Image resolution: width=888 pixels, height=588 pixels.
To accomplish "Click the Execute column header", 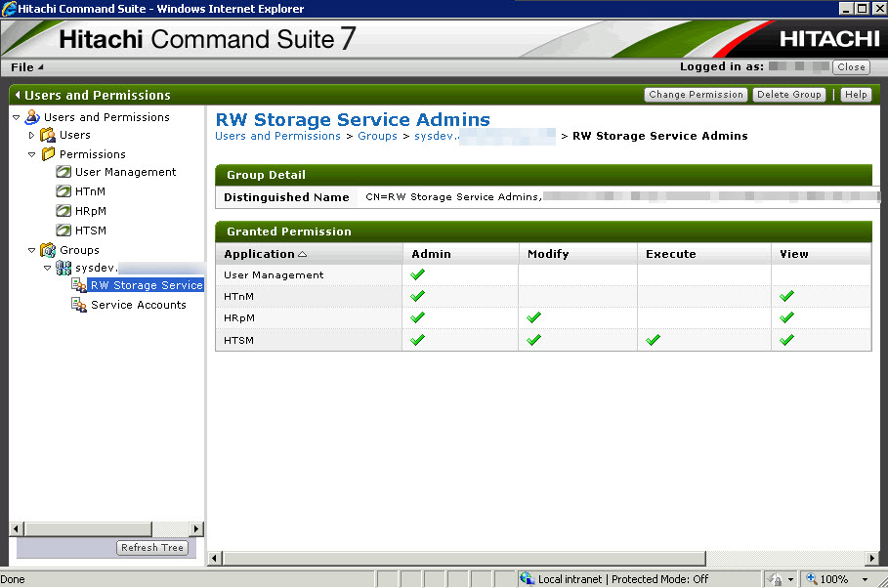I will 704,254.
